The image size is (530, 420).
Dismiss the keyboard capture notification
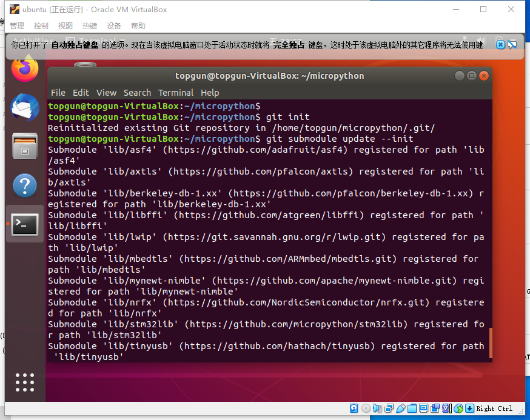(501, 45)
